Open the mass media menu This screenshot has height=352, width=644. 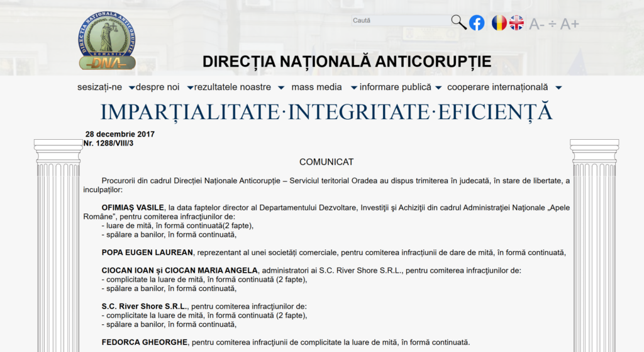tap(317, 87)
